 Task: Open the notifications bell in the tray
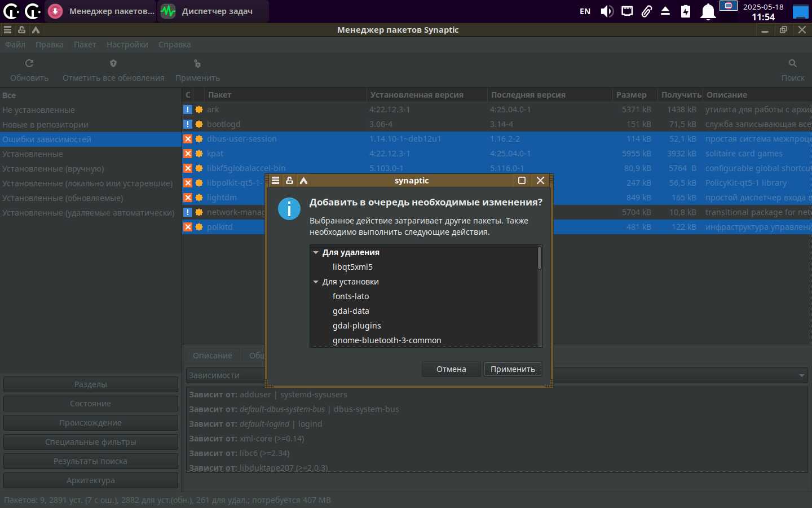[708, 11]
